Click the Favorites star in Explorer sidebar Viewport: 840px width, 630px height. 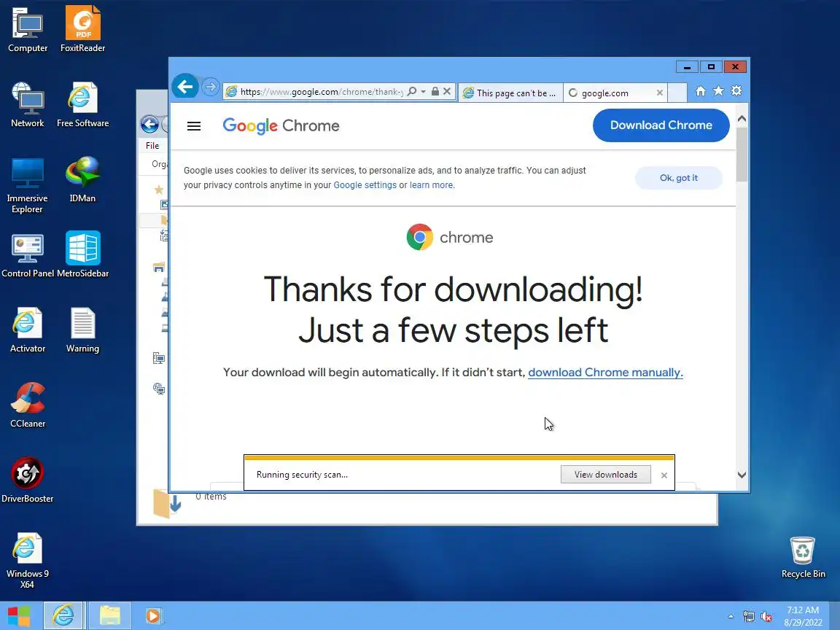pos(158,189)
